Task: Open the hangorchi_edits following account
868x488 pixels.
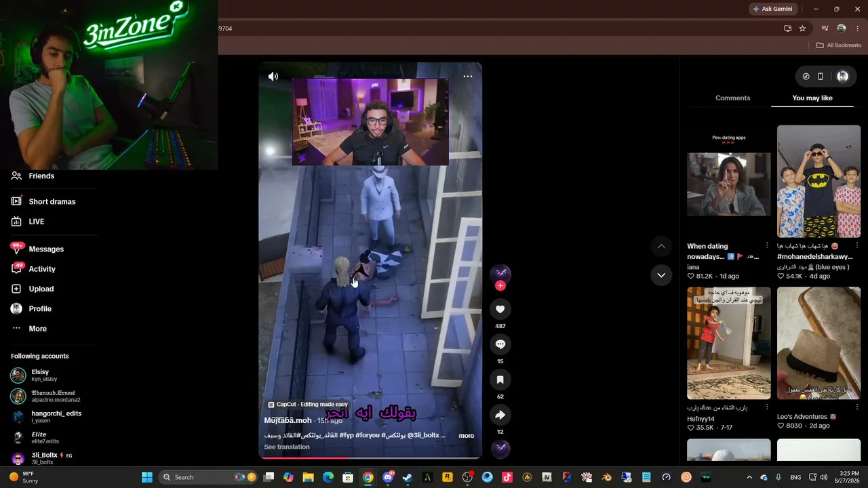Action: point(46,417)
